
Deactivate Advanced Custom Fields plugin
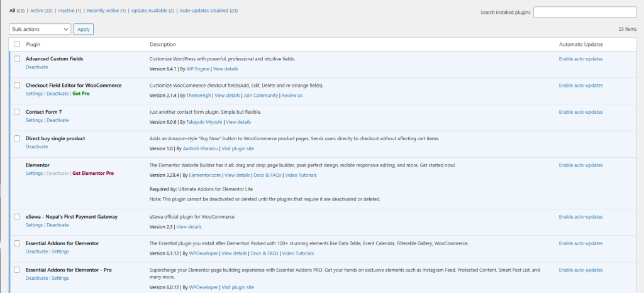[36, 67]
